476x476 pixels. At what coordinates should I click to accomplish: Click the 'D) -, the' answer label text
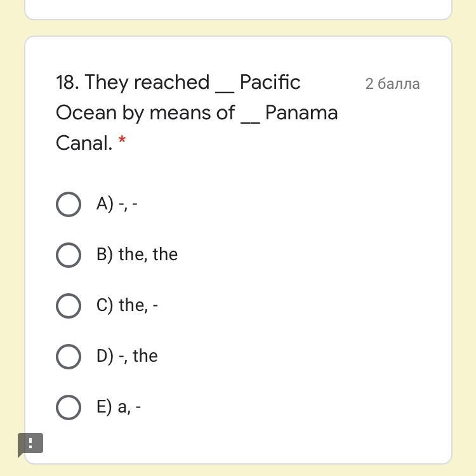pyautogui.click(x=127, y=356)
